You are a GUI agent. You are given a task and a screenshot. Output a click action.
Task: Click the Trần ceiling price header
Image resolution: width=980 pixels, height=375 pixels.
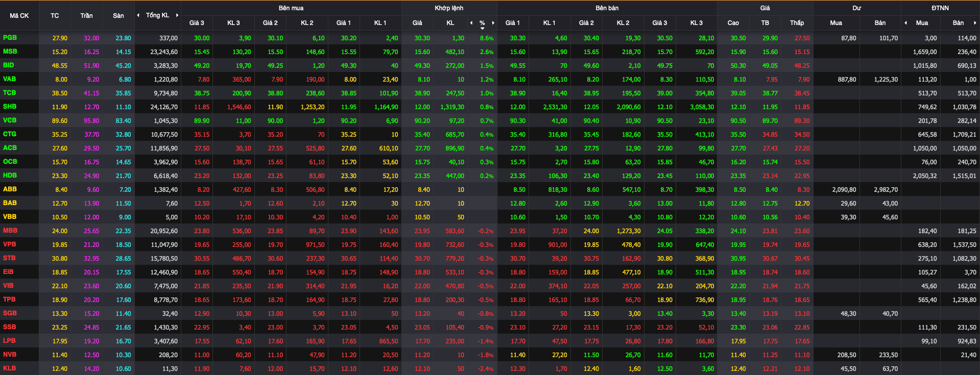(x=86, y=16)
